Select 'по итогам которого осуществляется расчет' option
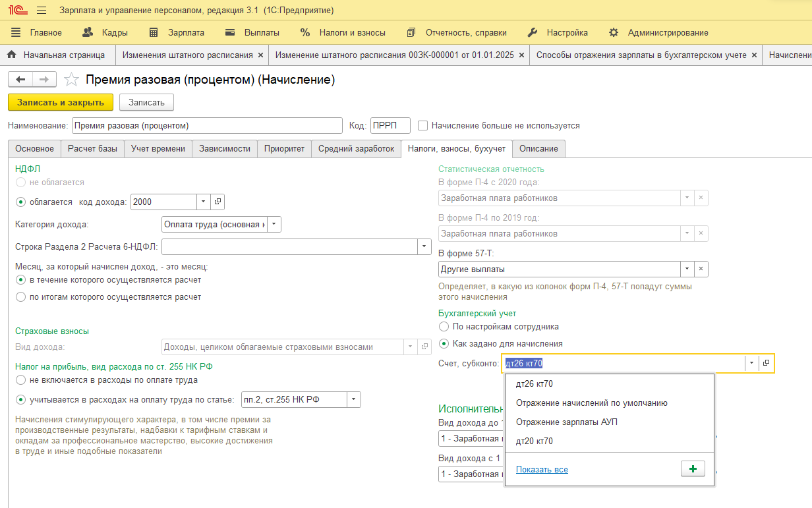 tap(21, 297)
